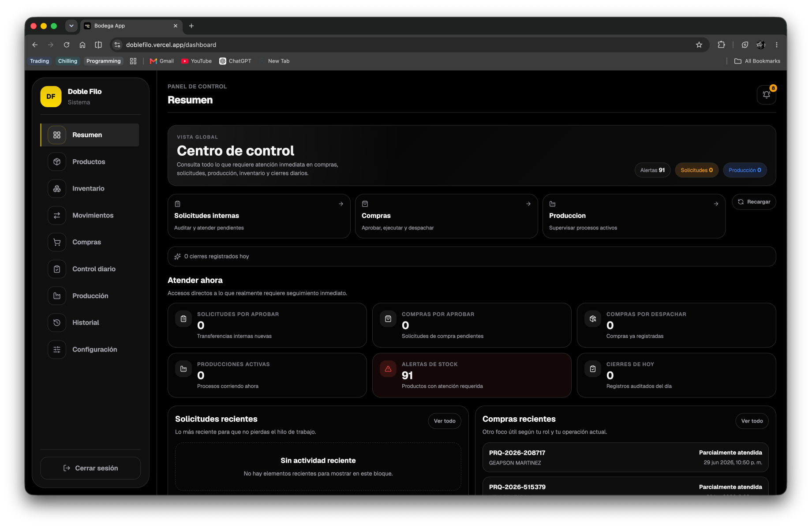Click the clipboard icon in Cierres de hoy card
This screenshot has width=812, height=528.
593,369
